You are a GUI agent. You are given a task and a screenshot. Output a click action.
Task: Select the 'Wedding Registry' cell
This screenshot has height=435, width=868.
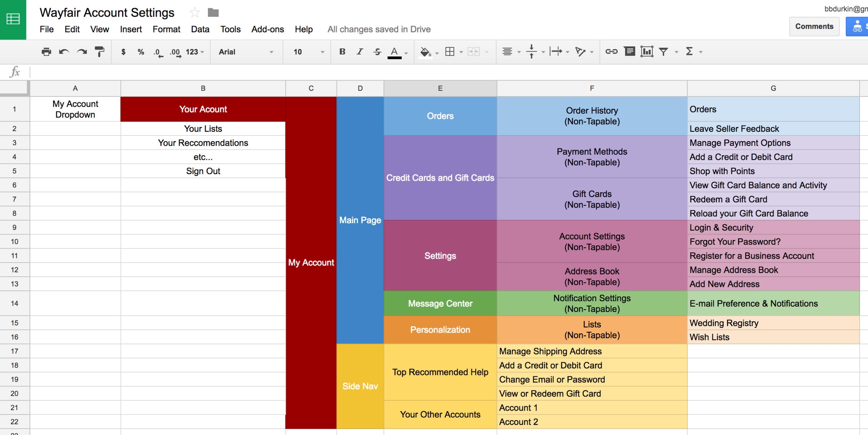click(773, 323)
